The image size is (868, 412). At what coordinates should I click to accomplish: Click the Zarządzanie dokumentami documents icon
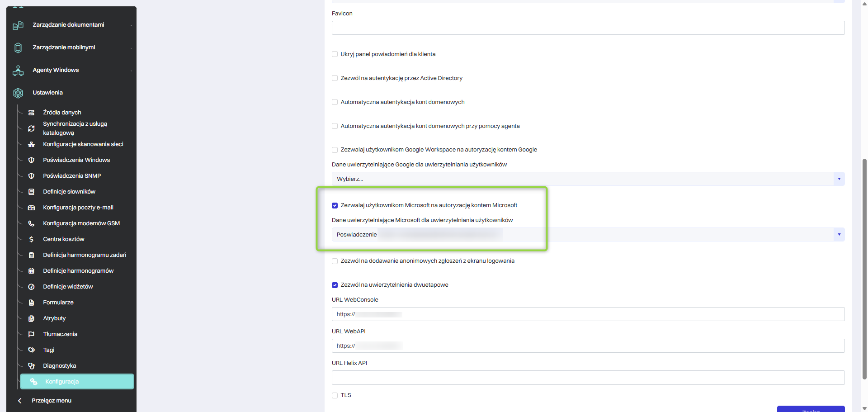point(18,25)
